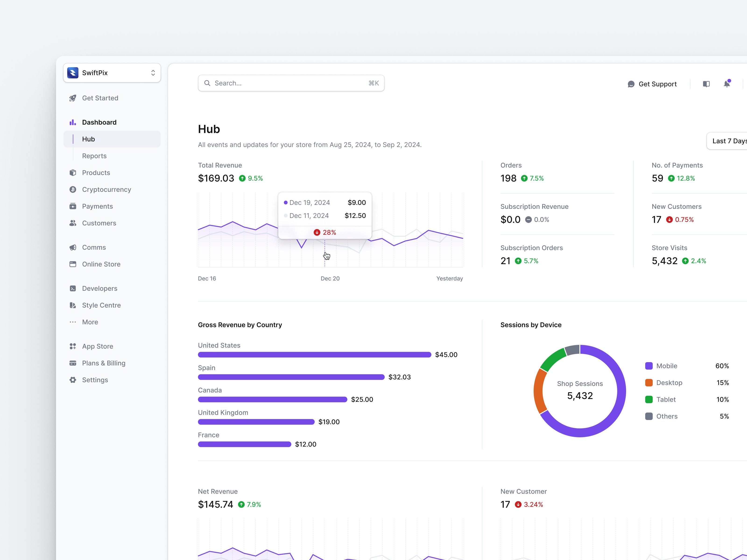Image resolution: width=747 pixels, height=560 pixels.
Task: Click the search input field
Action: pos(291,83)
